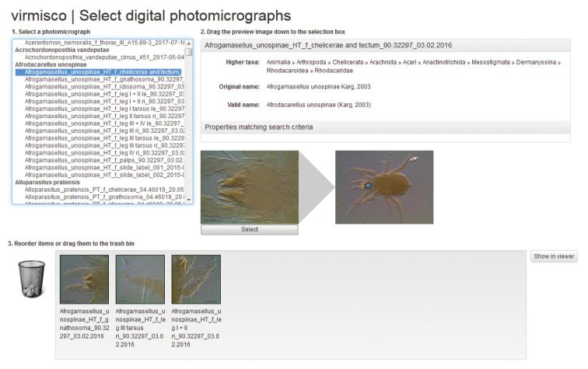The height and width of the screenshot is (369, 588).
Task: Click the leg I + II ri thumbnail
Action: click(x=196, y=279)
